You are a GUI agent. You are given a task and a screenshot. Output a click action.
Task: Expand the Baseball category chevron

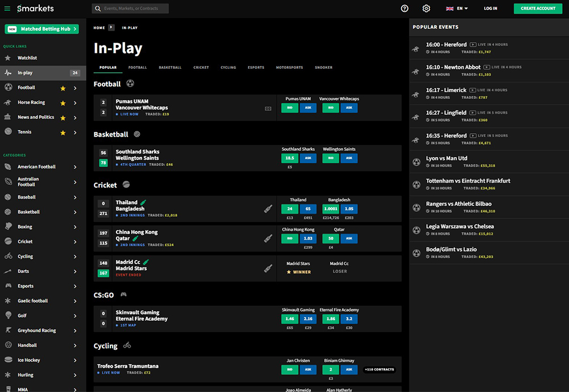coord(75,197)
